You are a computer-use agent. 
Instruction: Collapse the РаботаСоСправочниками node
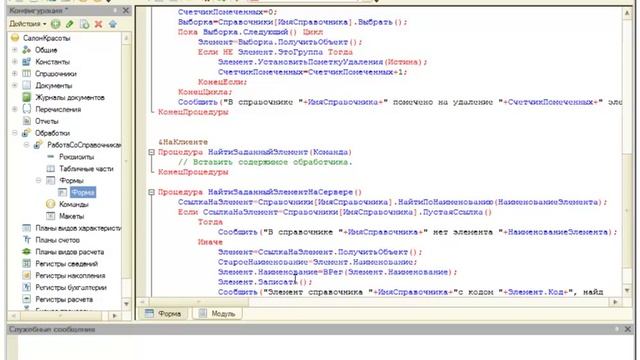point(27,144)
